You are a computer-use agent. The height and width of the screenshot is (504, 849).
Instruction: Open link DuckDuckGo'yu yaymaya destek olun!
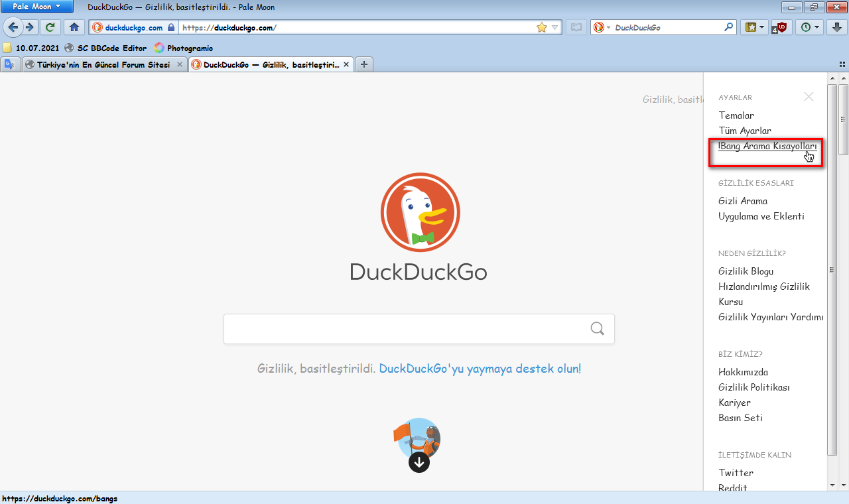click(480, 368)
